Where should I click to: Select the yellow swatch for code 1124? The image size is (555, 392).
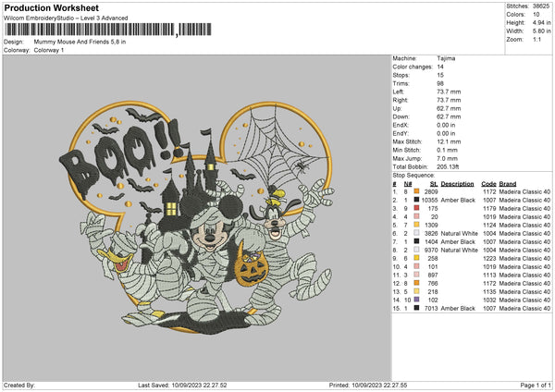(416, 225)
